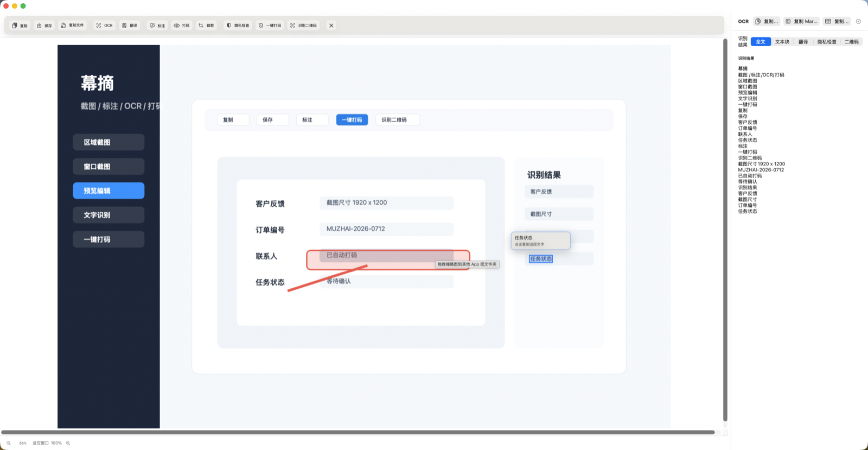Click OCR result line 等待确认

(748, 182)
